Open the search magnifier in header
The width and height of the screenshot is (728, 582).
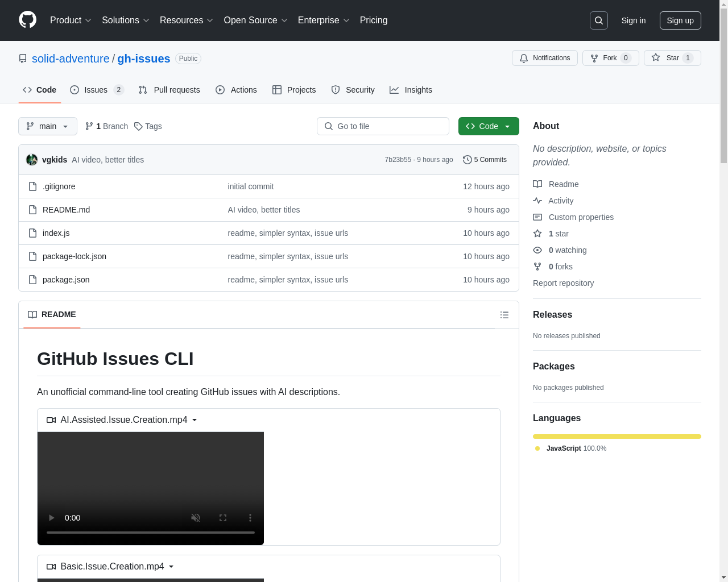(x=599, y=20)
